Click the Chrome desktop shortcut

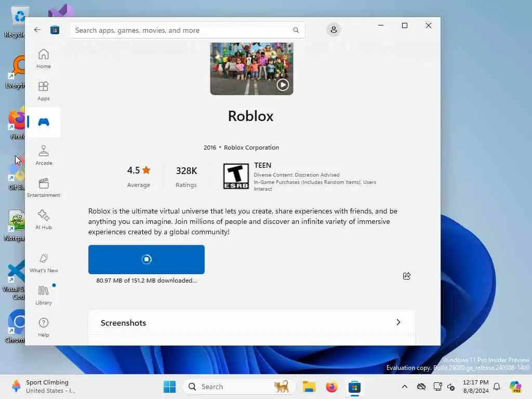(16, 326)
